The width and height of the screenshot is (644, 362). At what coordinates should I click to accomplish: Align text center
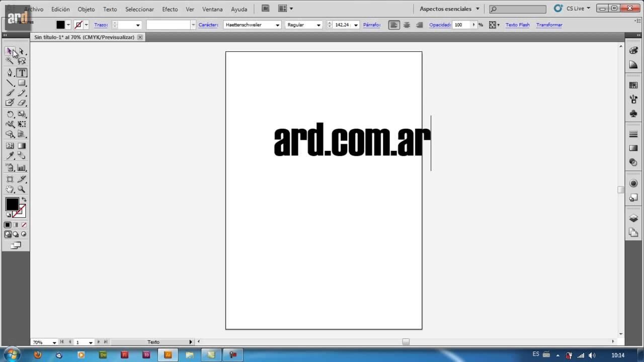tap(407, 25)
